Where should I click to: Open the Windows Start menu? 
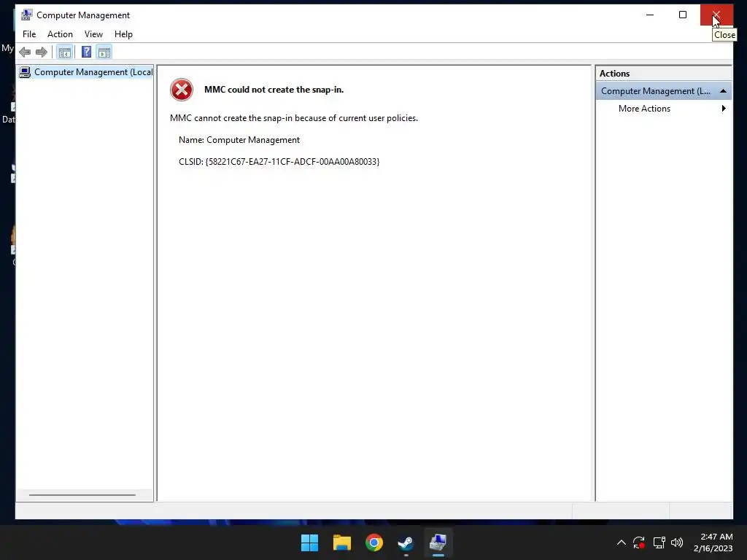309,542
